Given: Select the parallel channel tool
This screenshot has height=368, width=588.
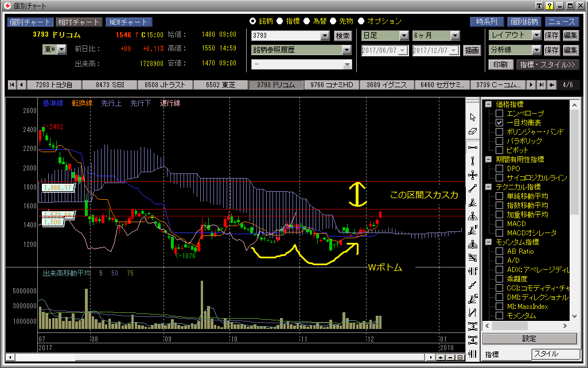Looking at the screenshot, I should click(473, 312).
